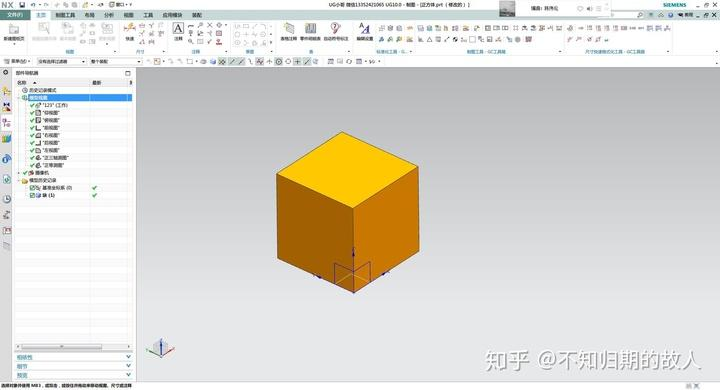Click the 最新 column header

point(96,83)
